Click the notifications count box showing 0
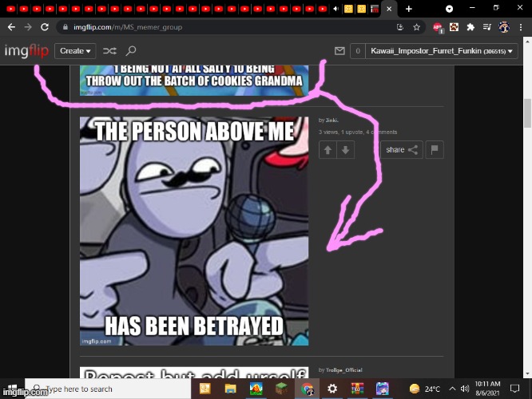Viewport: 532px width, 399px height. point(358,51)
